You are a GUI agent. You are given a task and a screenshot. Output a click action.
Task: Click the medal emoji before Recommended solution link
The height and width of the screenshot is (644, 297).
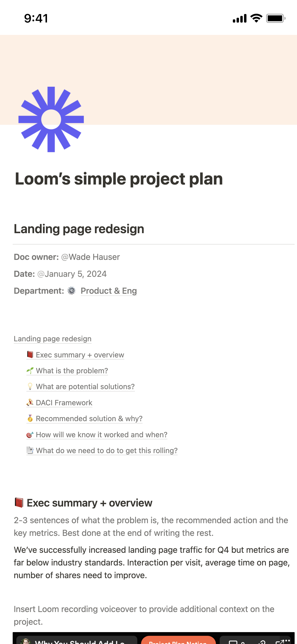(x=30, y=418)
